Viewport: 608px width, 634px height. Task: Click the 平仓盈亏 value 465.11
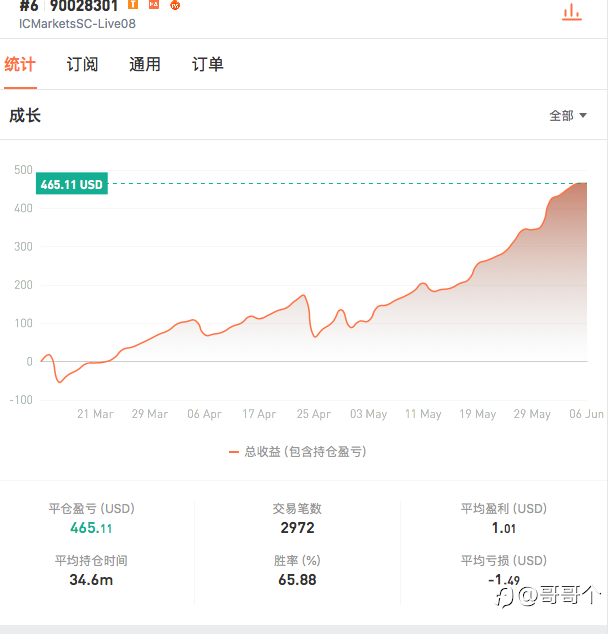pos(91,528)
